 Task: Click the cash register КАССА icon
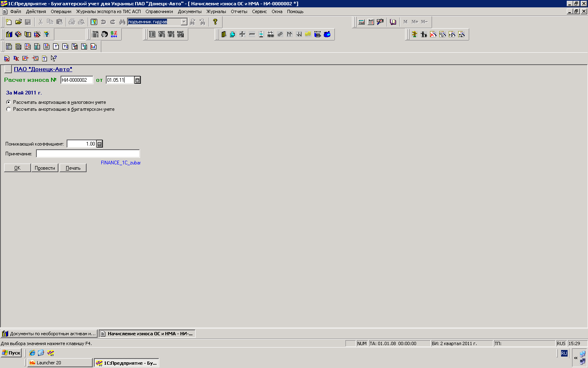(318, 34)
